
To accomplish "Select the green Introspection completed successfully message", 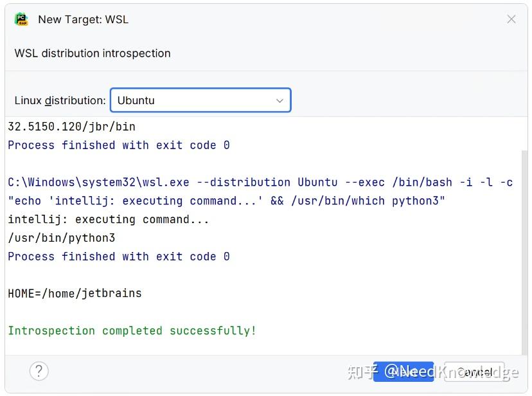I will click(x=129, y=330).
